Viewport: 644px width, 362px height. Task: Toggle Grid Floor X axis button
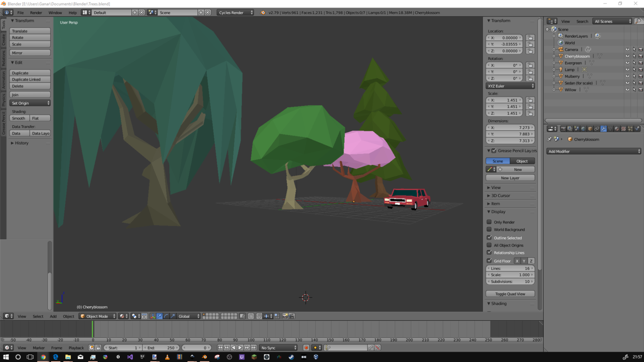[x=517, y=261]
